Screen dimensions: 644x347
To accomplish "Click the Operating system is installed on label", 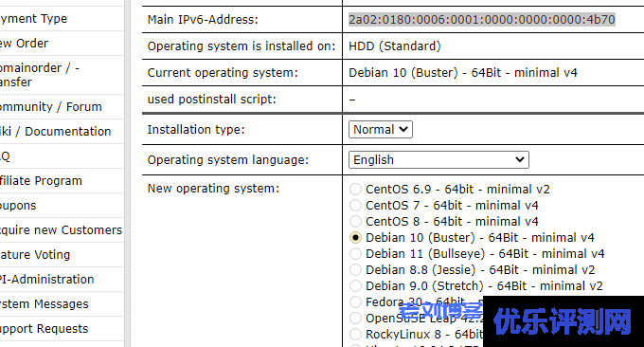I will tap(241, 46).
